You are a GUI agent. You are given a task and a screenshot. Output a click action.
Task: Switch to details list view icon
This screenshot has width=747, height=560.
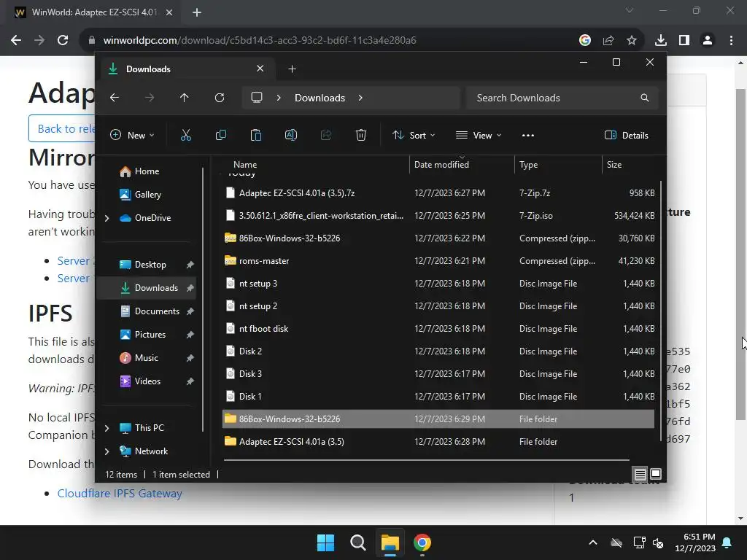click(640, 474)
